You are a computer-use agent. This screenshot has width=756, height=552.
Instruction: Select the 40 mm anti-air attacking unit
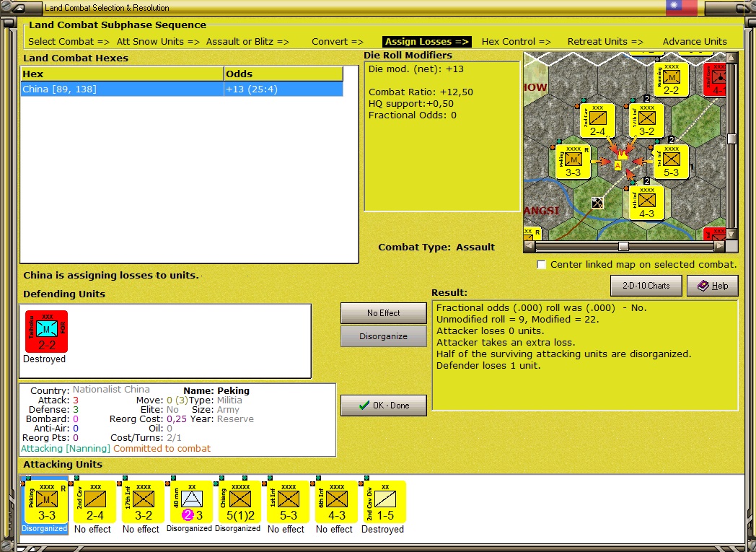pyautogui.click(x=191, y=502)
